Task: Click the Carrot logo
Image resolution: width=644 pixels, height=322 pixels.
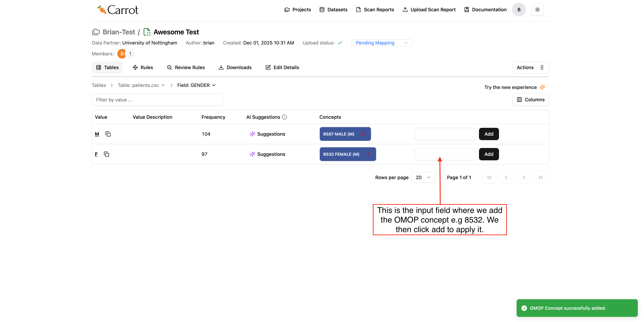Action: [x=117, y=10]
